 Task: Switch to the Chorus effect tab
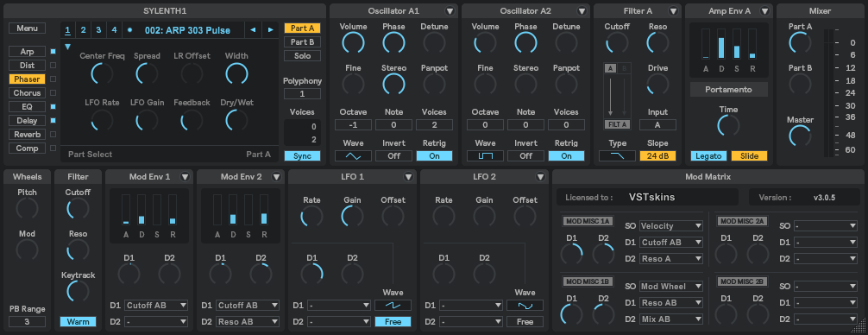click(27, 93)
